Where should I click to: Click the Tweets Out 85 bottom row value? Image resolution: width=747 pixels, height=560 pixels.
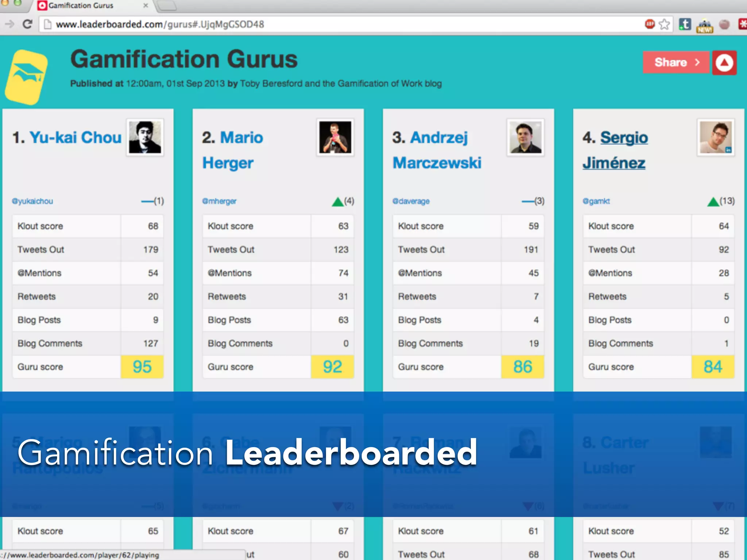724,554
